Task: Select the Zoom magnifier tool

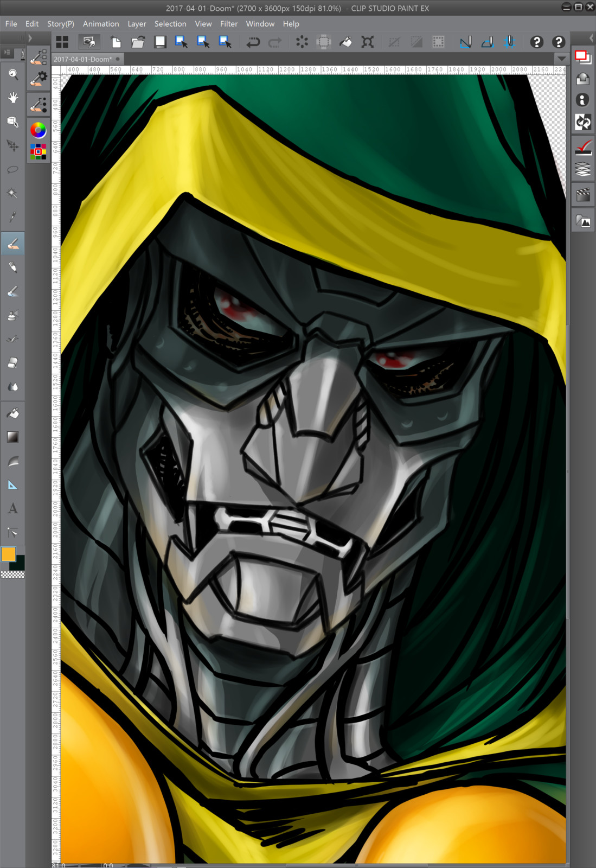Action: 13,74
